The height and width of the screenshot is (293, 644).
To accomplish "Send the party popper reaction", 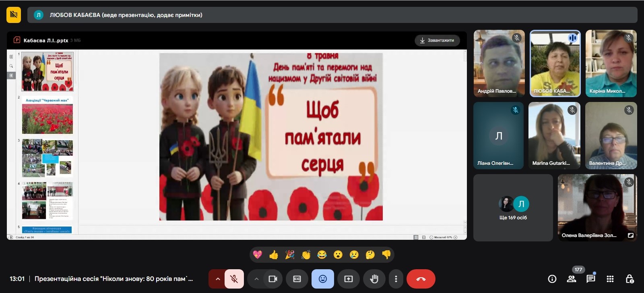I will pos(290,255).
